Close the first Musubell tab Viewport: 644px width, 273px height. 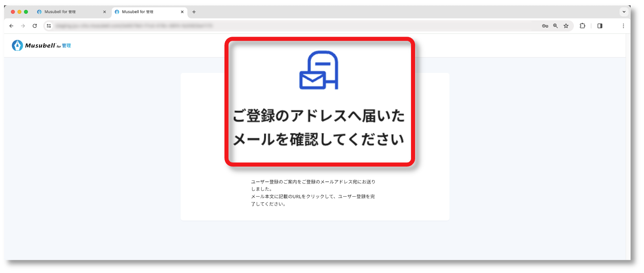(x=104, y=12)
